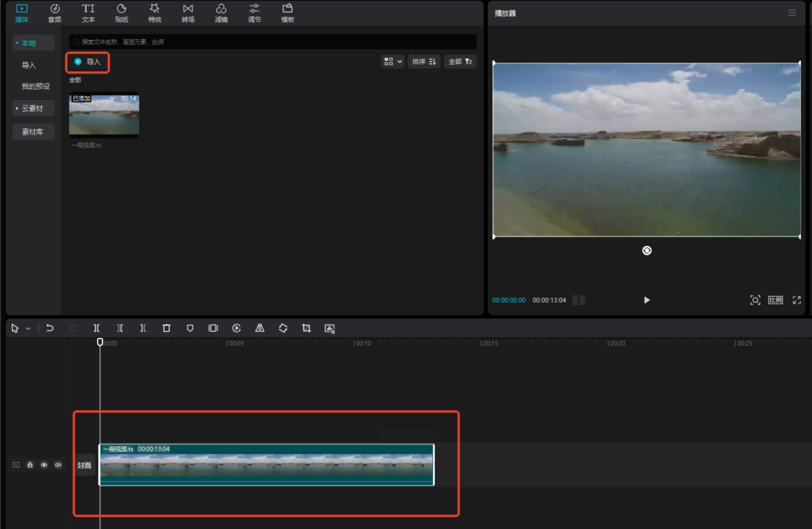
Task: Mute the track audio speaker icon
Action: click(58, 465)
